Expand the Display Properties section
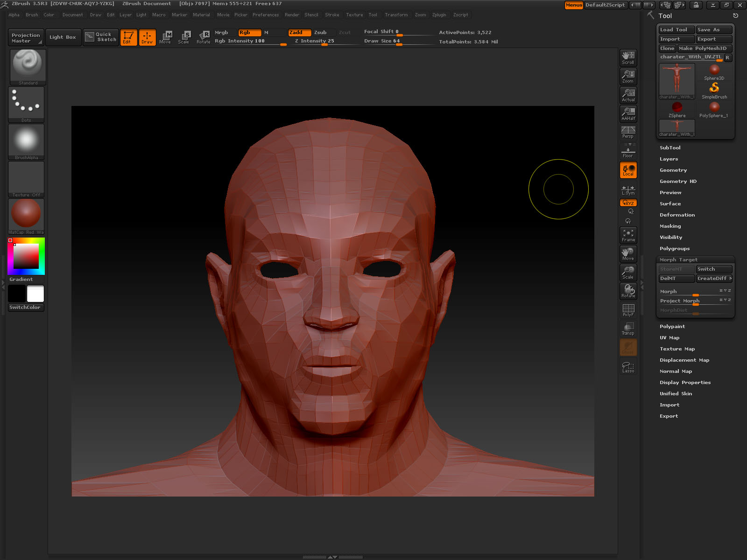The width and height of the screenshot is (747, 560). [x=685, y=382]
